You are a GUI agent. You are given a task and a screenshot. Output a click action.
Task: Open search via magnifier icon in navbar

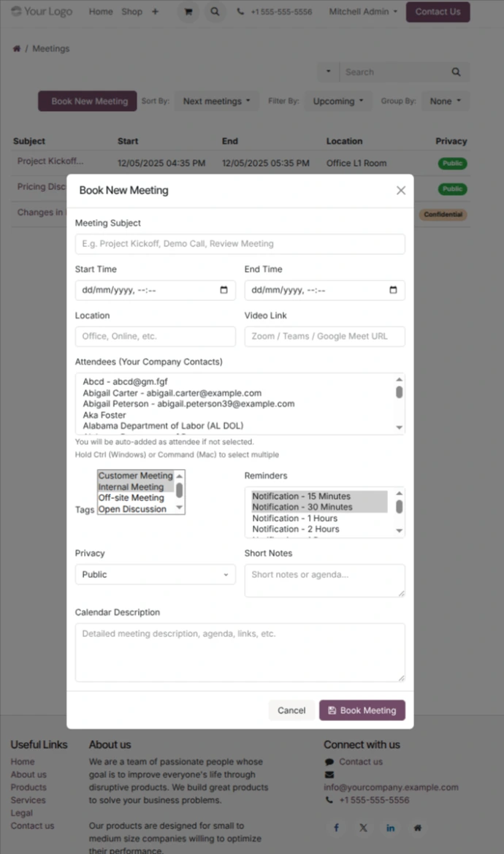coord(215,12)
